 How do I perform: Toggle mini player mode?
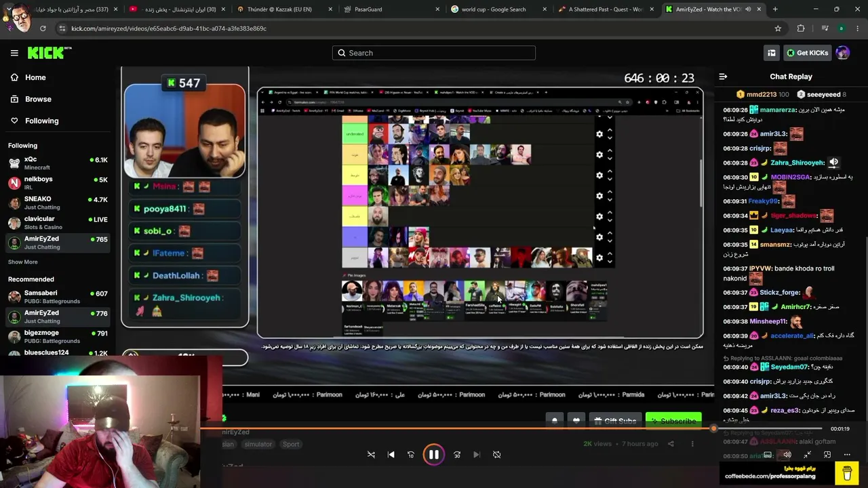pyautogui.click(x=807, y=455)
